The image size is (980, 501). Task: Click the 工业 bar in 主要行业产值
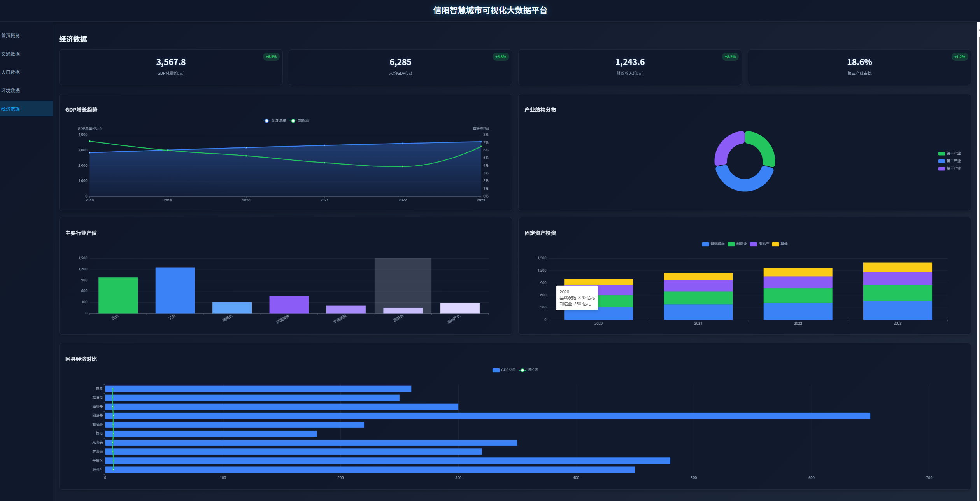(x=175, y=290)
